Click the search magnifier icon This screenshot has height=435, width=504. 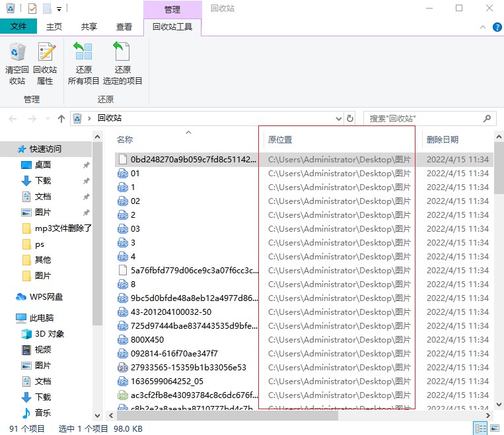click(487, 119)
